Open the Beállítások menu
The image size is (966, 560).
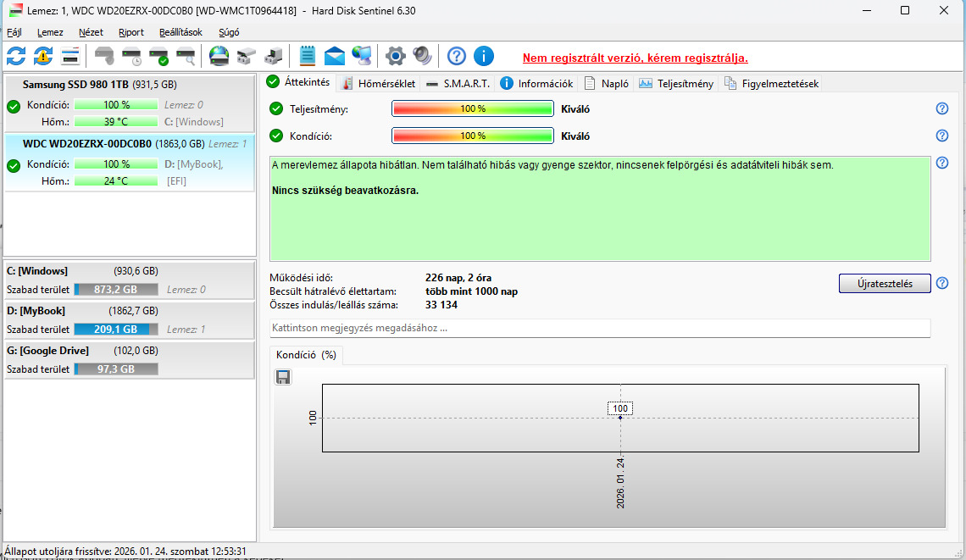coord(180,32)
